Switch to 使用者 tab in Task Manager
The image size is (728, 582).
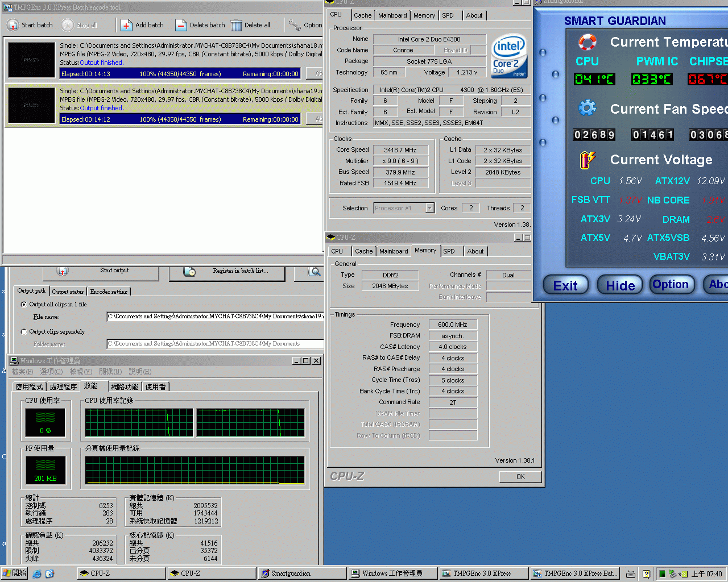click(x=155, y=387)
